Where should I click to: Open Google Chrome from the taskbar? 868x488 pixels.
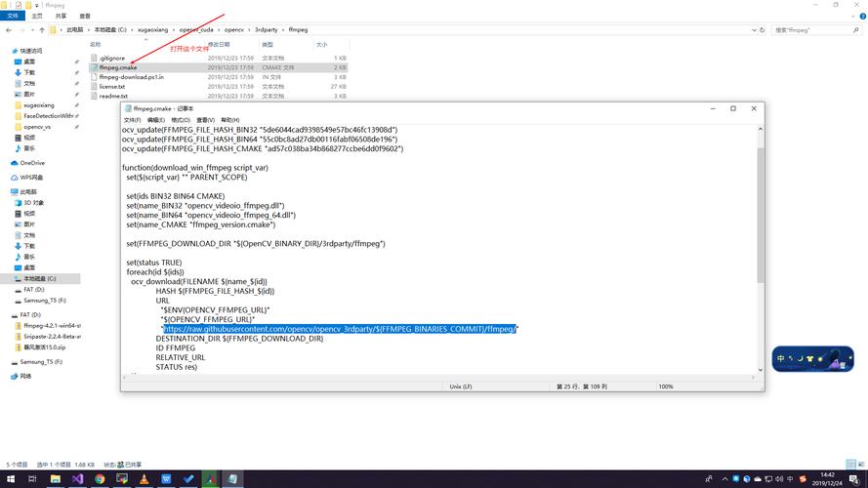click(x=100, y=479)
